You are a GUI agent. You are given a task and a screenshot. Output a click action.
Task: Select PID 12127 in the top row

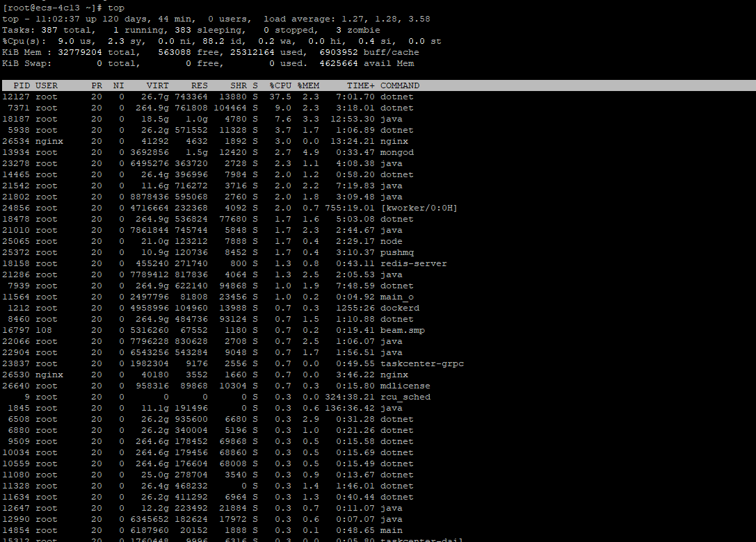coord(16,97)
